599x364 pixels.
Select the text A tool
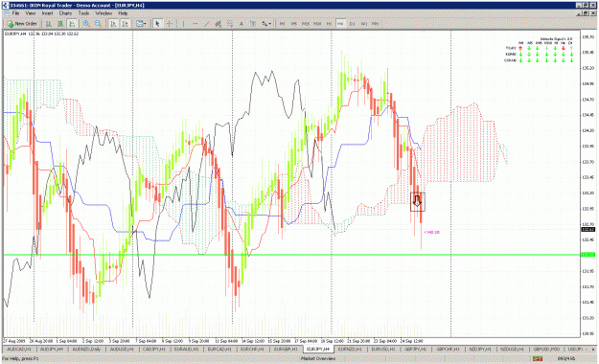point(242,24)
